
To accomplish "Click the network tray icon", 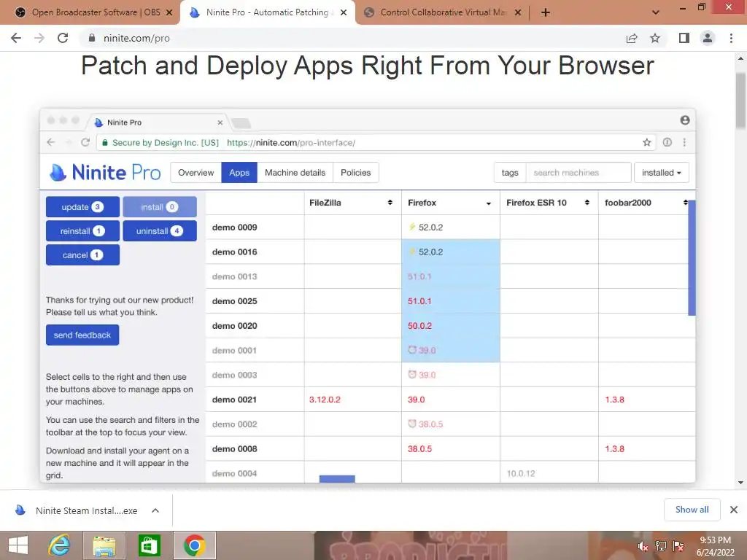I will [x=660, y=546].
